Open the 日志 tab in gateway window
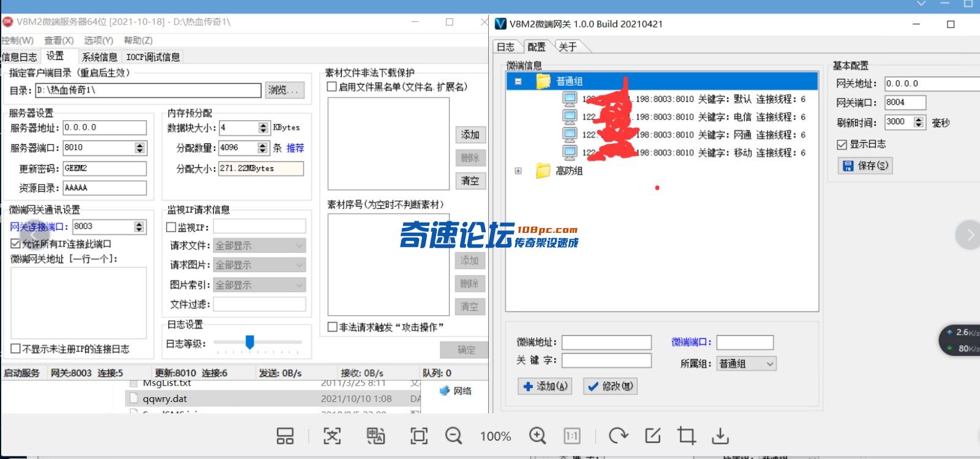This screenshot has height=459, width=980. pos(506,47)
